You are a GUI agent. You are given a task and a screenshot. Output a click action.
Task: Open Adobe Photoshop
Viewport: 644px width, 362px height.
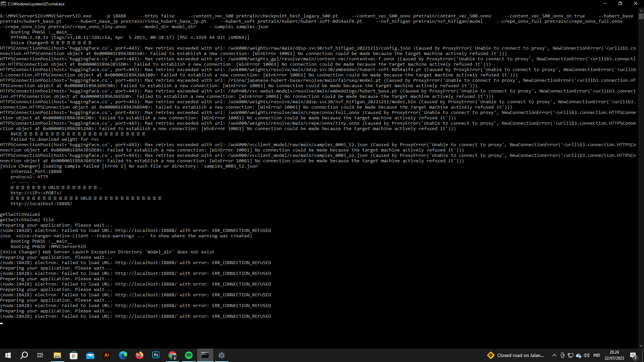[156, 355]
